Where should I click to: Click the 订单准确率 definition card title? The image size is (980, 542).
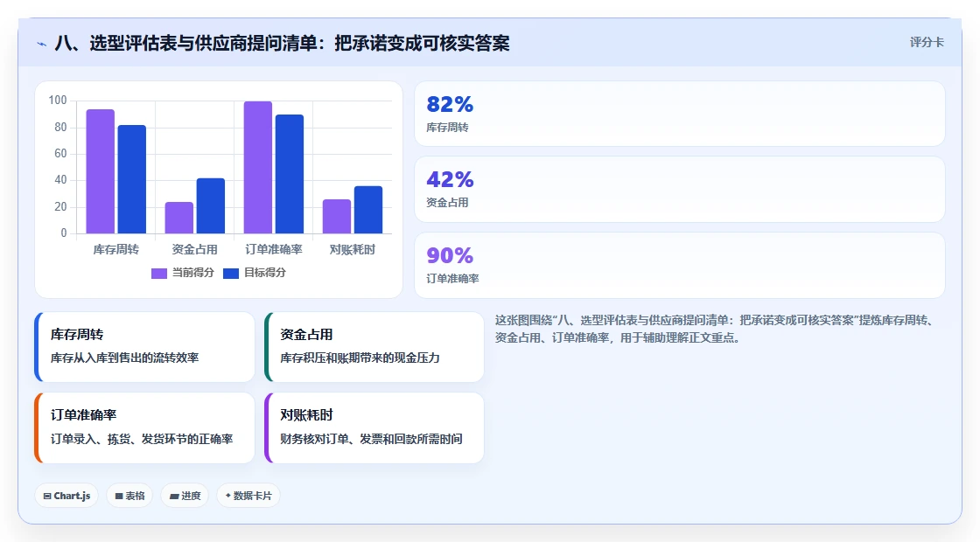[84, 415]
